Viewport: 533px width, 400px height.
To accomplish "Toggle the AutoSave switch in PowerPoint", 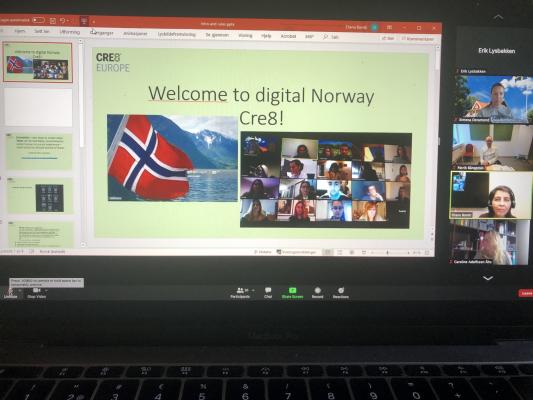I will tap(38, 20).
